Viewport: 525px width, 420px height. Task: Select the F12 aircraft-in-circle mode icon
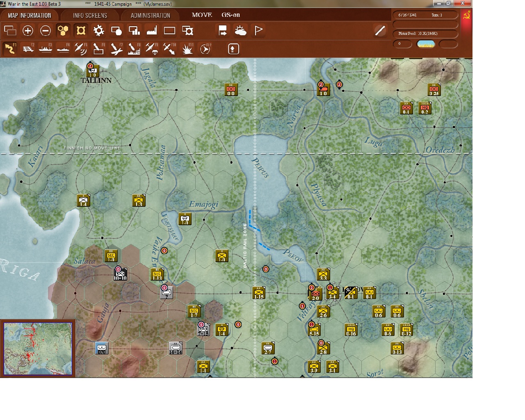click(205, 48)
